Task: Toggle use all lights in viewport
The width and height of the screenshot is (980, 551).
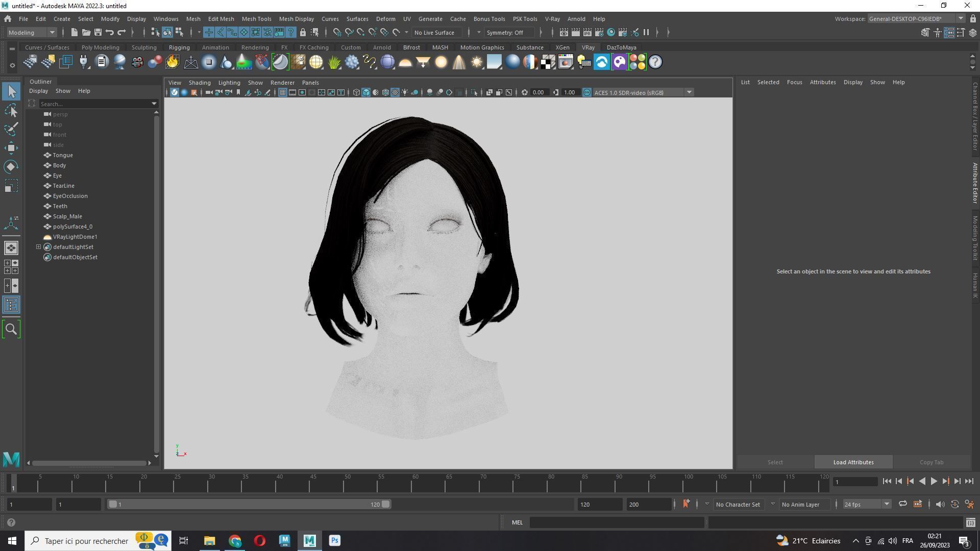Action: point(405,92)
